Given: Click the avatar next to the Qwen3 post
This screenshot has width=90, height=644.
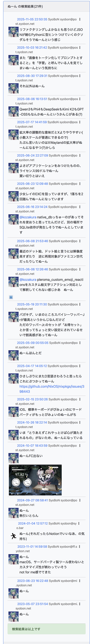Looking at the screenshot, I should (13, 112).
